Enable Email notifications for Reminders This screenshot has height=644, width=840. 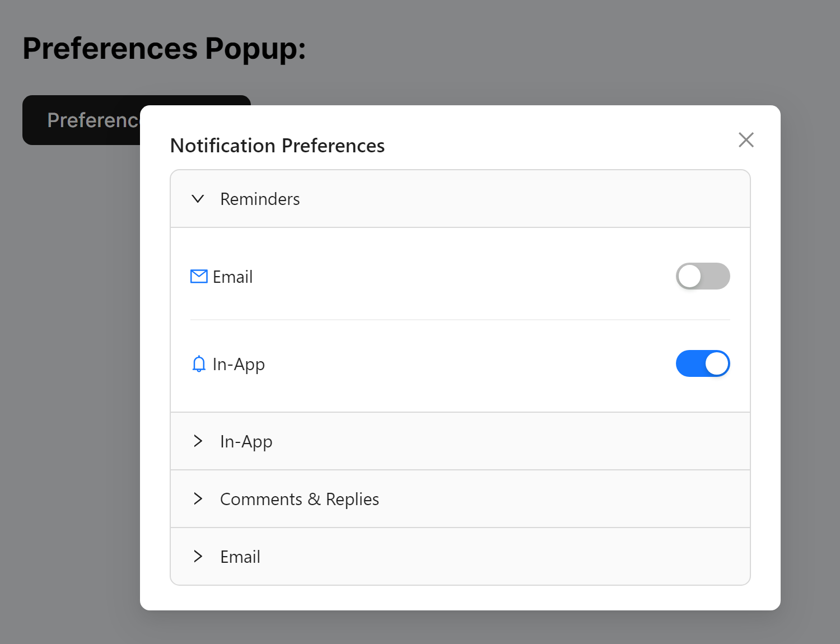coord(703,276)
